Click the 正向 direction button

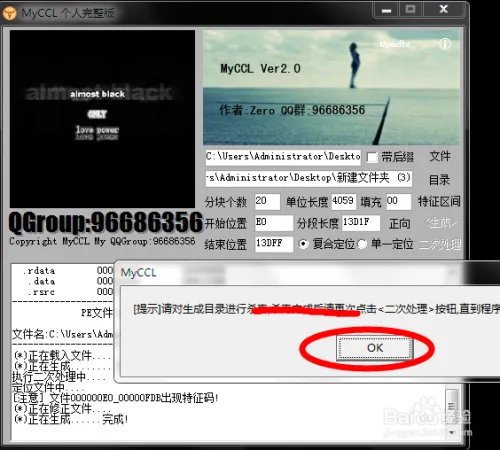400,224
